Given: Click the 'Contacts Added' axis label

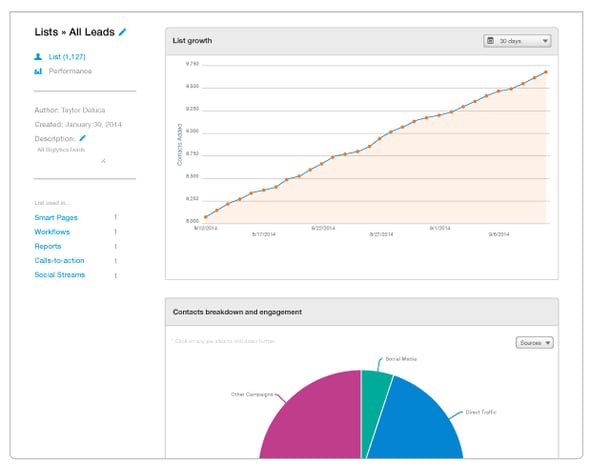Looking at the screenshot, I should pos(179,145).
